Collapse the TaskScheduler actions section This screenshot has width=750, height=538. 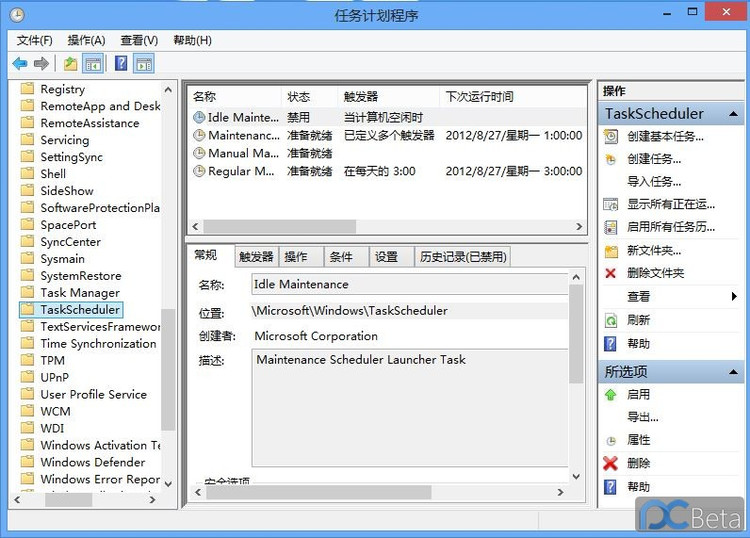pyautogui.click(x=733, y=114)
